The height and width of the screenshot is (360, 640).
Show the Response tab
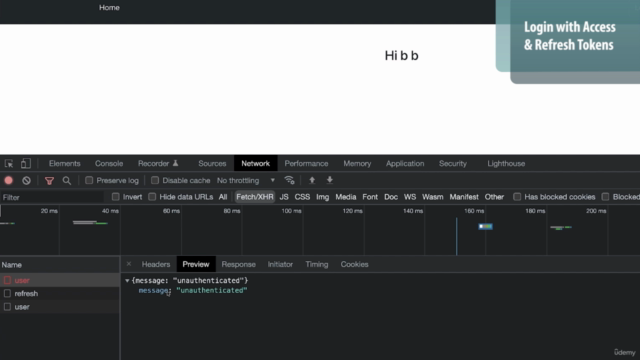[238, 264]
